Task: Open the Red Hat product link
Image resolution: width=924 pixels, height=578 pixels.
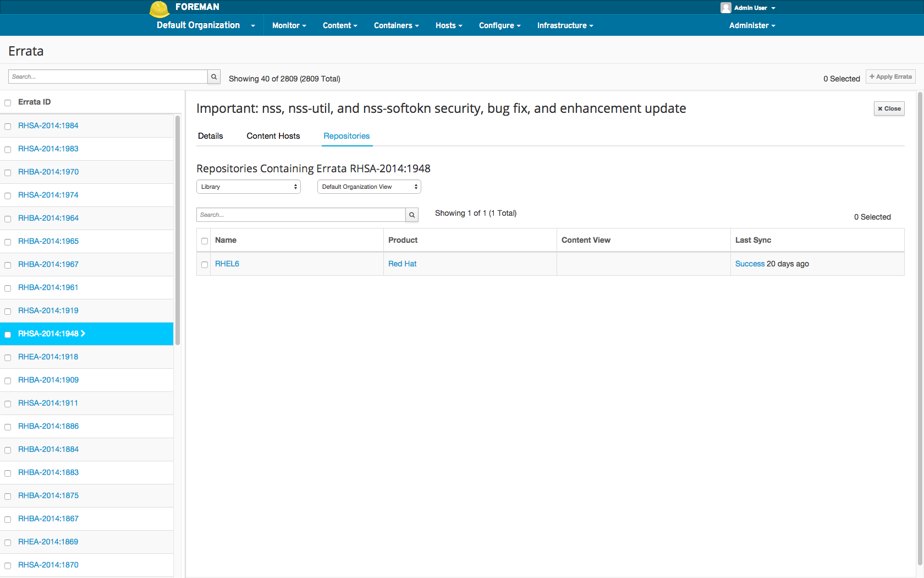Action: tap(402, 264)
